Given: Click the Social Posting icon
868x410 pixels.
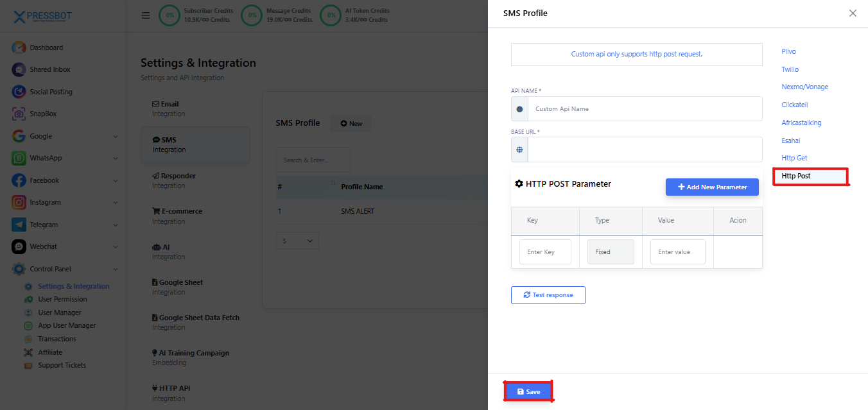Looking at the screenshot, I should pos(19,92).
